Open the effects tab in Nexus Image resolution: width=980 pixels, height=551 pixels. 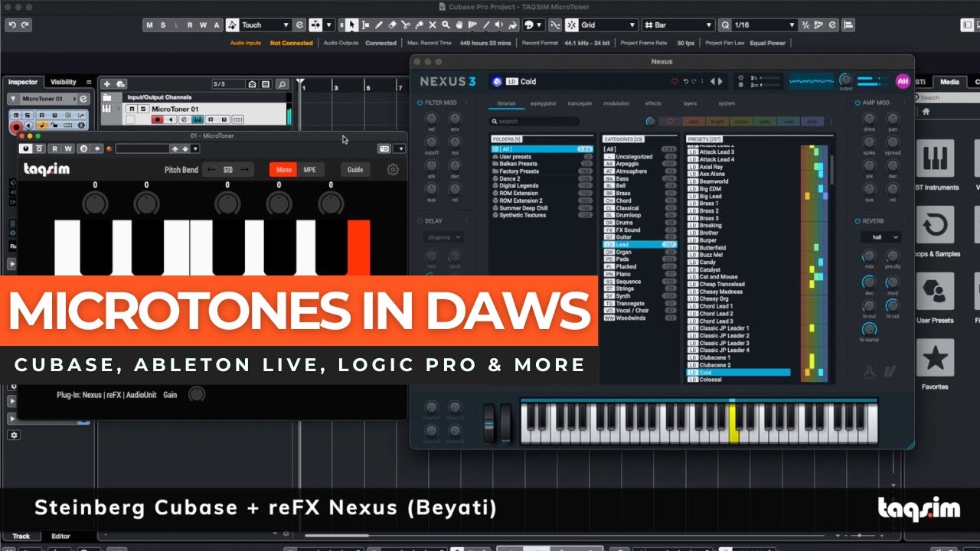pyautogui.click(x=653, y=103)
